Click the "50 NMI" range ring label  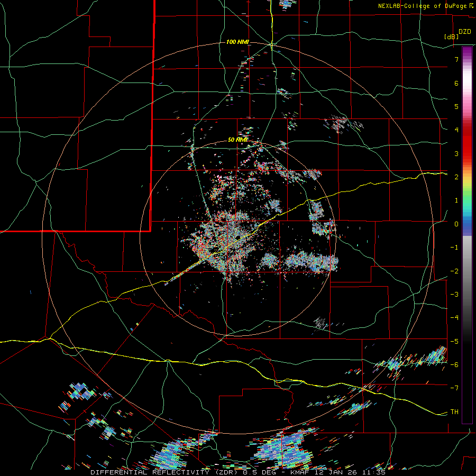click(237, 140)
